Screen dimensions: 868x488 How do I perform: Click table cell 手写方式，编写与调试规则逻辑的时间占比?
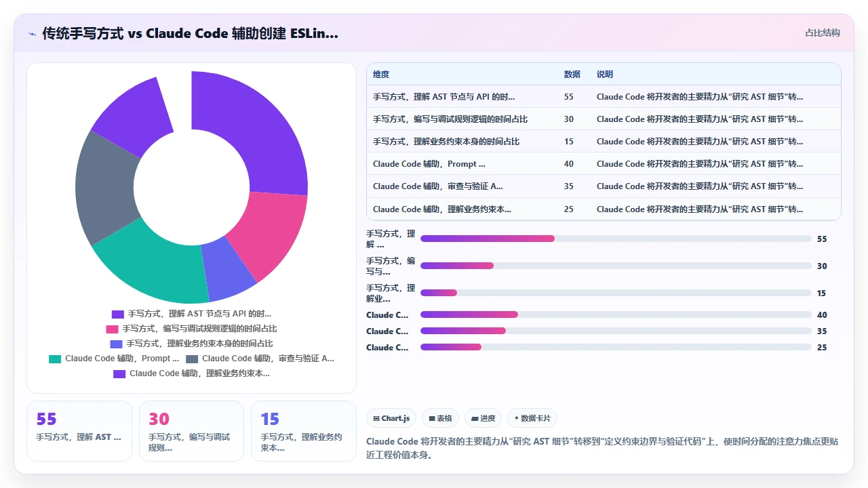coord(450,119)
